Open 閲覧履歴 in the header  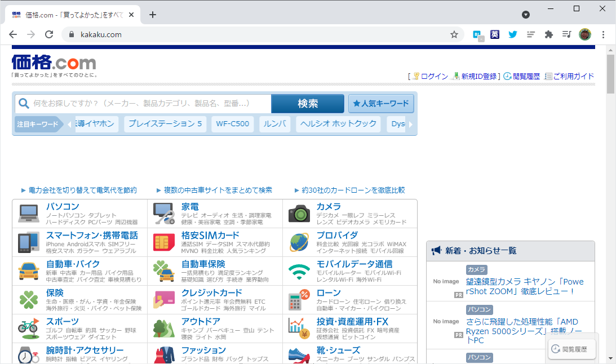pyautogui.click(x=526, y=76)
